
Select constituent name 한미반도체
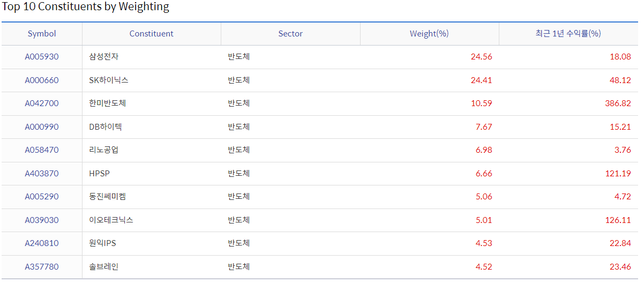point(107,103)
